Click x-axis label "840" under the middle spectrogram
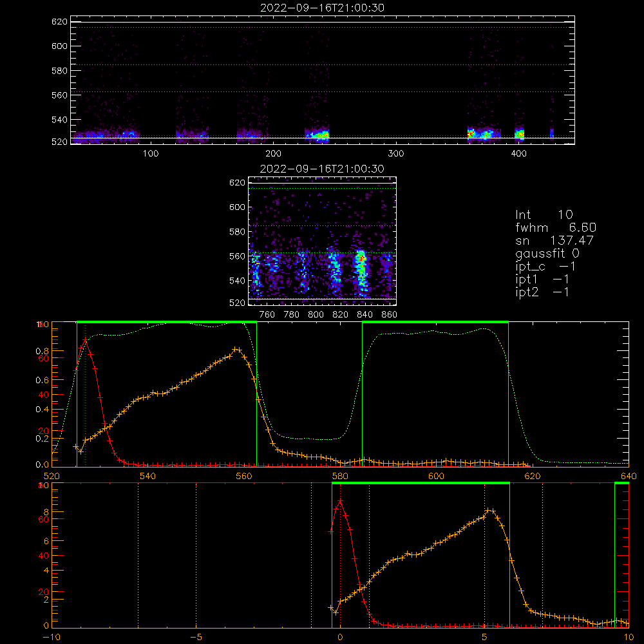This screenshot has width=644, height=644. click(365, 315)
